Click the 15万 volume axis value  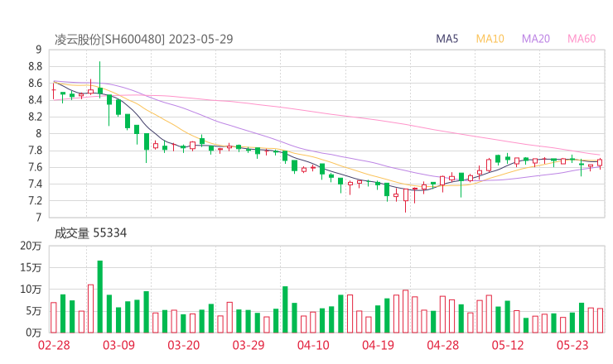pos(31,267)
